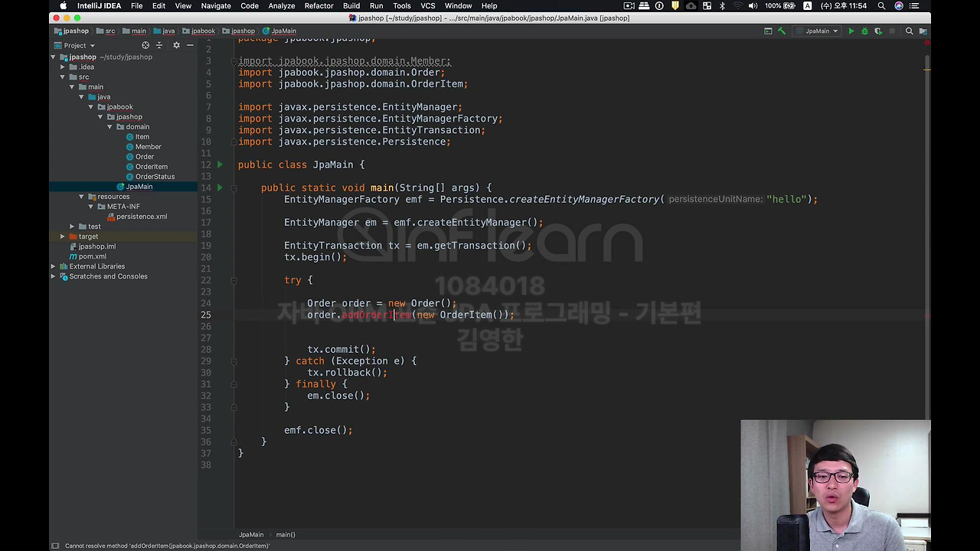Screen dimensions: 980x551
Task: Start the debugger with the bug icon
Action: pos(864,31)
